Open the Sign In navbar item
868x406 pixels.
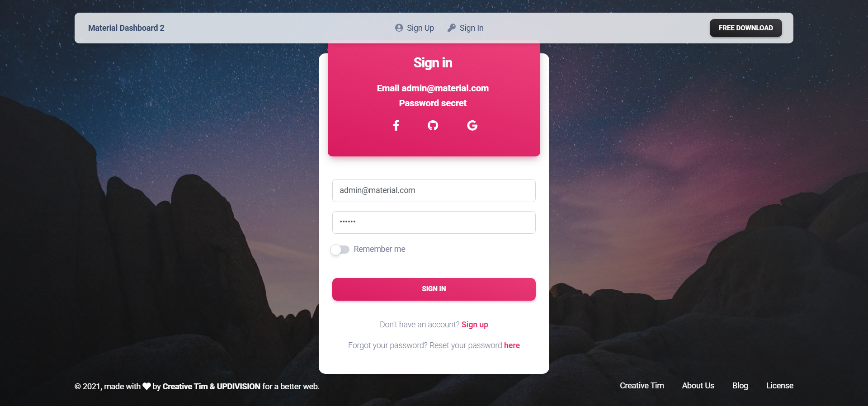point(466,28)
